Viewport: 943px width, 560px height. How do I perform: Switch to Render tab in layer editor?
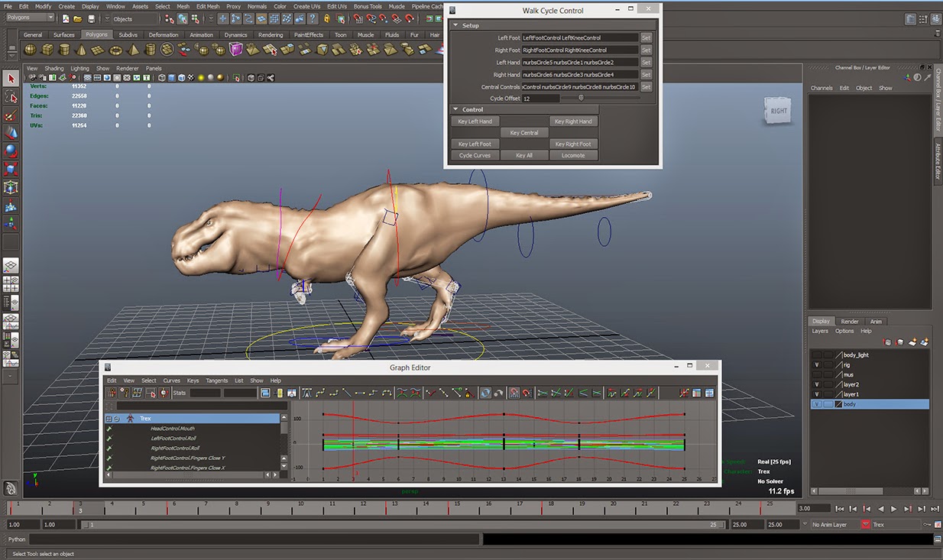[x=850, y=322]
